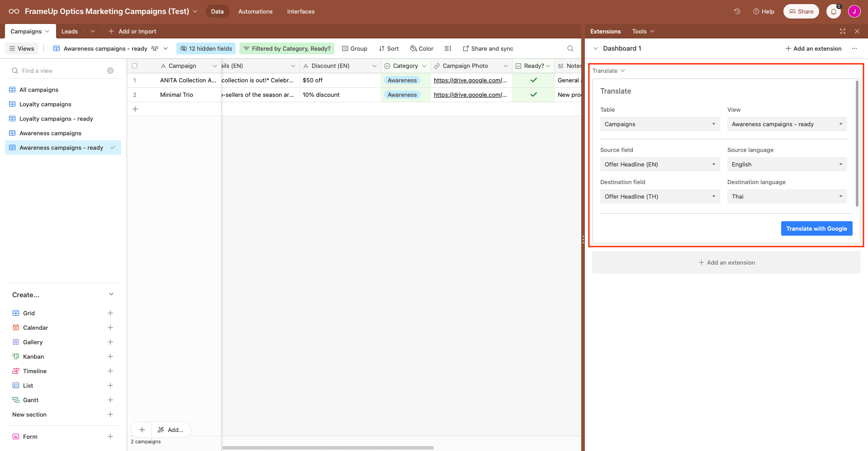This screenshot has height=451, width=868.
Task: Open the Campaign Photo drive link in row 1
Action: coord(470,80)
